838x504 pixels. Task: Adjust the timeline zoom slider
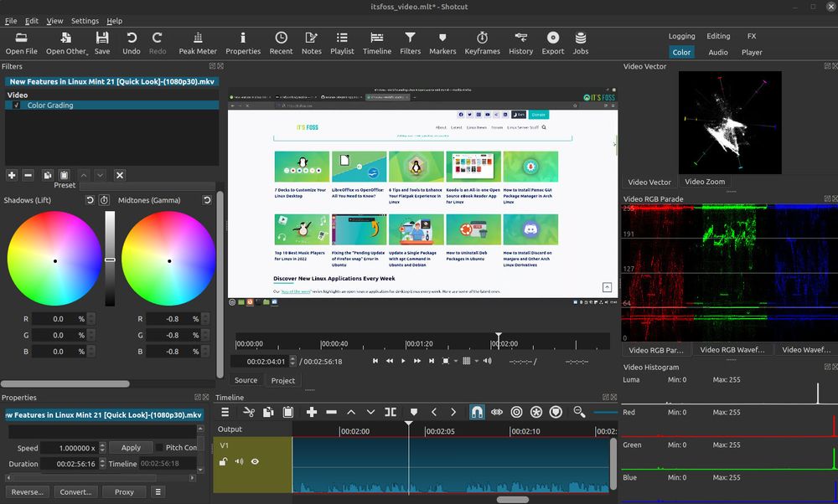click(603, 412)
